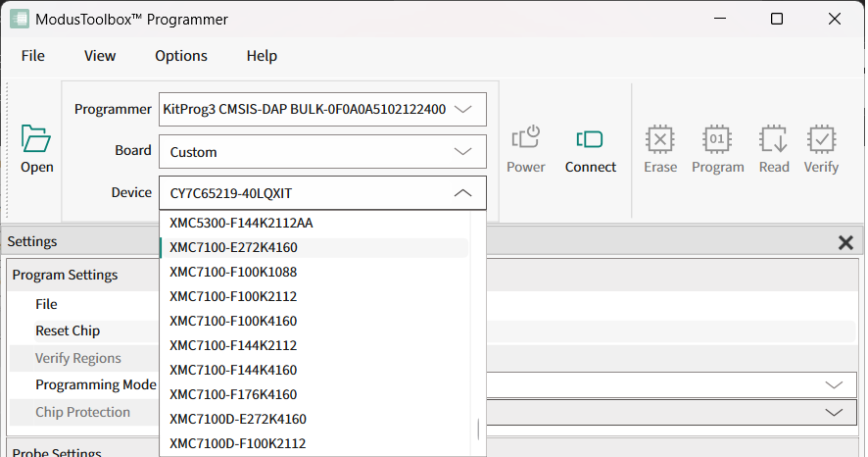868x457 pixels.
Task: Open the Chip Protection dropdown arrow
Action: click(835, 413)
